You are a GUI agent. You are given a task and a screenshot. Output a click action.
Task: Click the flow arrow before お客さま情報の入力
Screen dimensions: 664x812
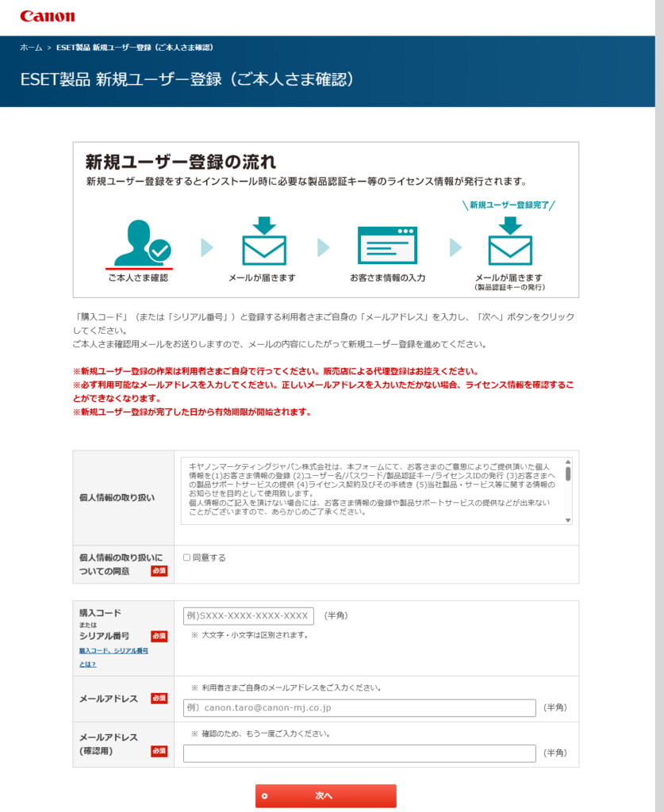[x=323, y=247]
